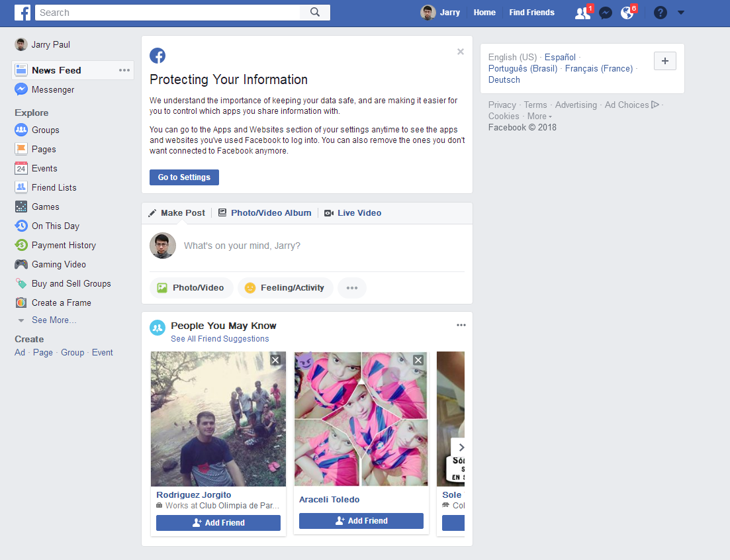The image size is (730, 560).
Task: Open the Buy and Sell Groups tag icon
Action: tap(21, 283)
